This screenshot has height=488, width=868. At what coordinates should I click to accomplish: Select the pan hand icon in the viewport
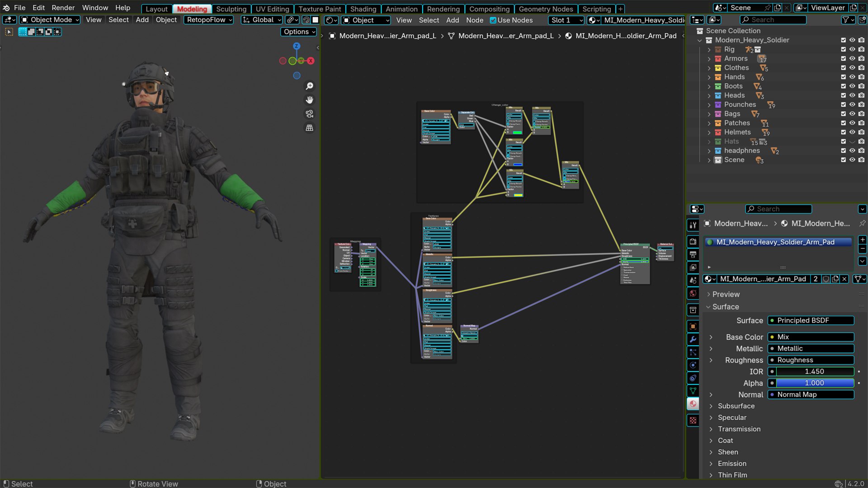click(310, 100)
